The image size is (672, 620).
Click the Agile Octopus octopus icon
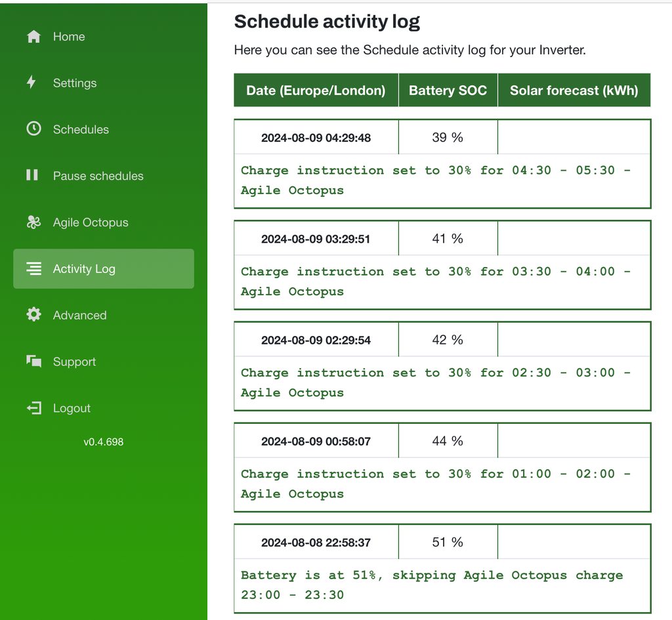point(33,222)
